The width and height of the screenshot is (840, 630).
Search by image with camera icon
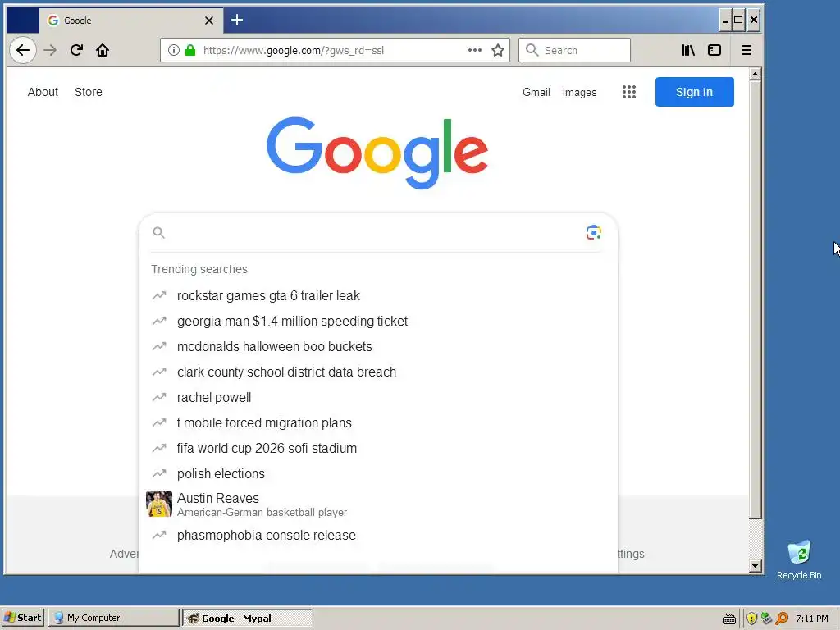point(594,232)
